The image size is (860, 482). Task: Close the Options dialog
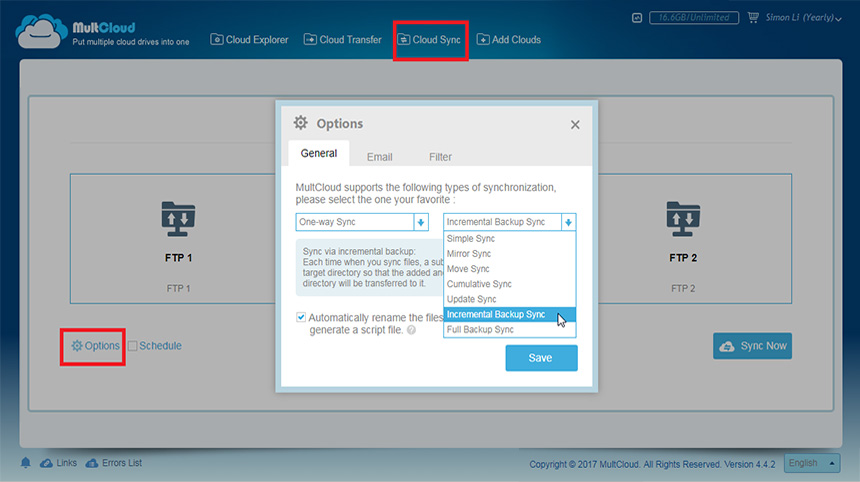(575, 124)
